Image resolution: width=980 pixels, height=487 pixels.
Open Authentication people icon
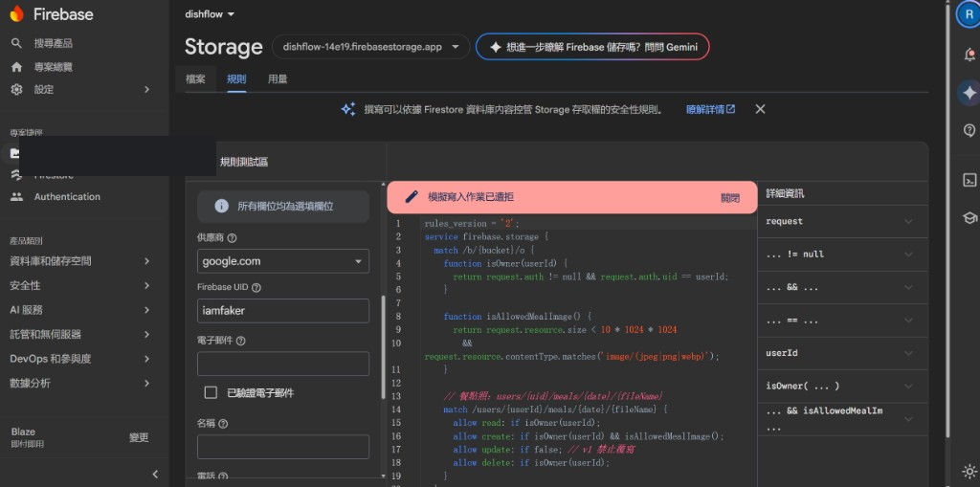click(x=17, y=196)
